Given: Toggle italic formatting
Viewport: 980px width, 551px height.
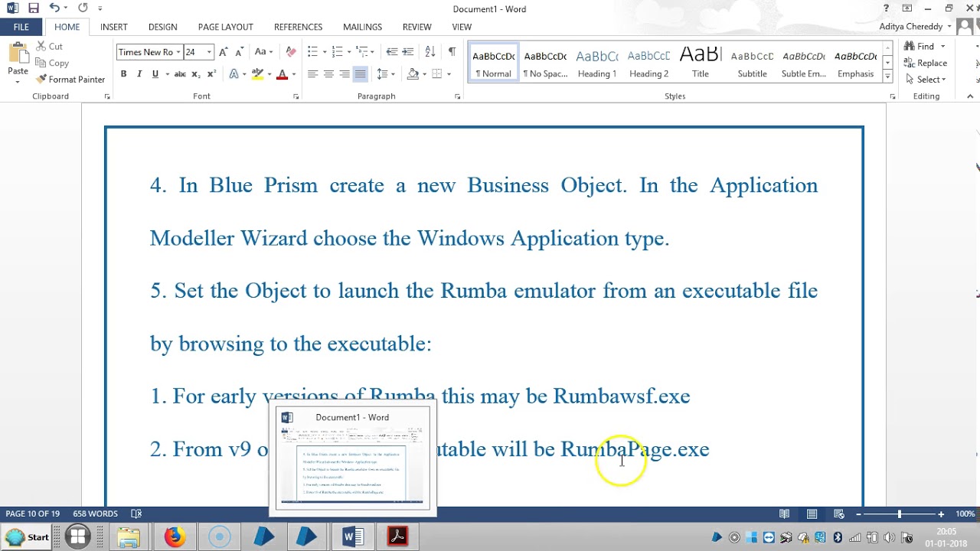Looking at the screenshot, I should tap(139, 74).
